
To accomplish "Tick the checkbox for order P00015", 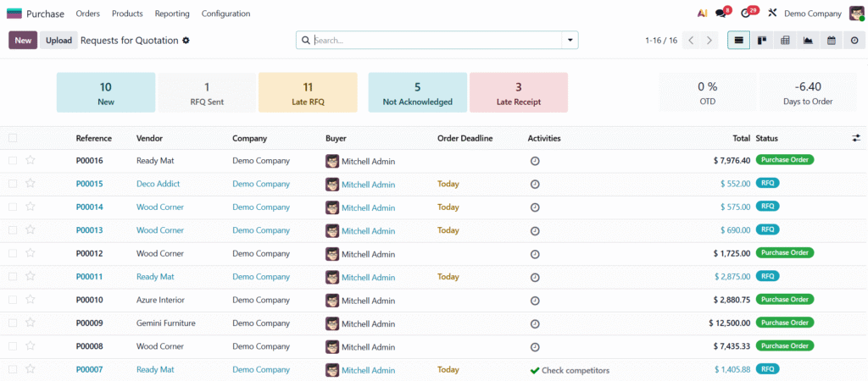I will click(13, 184).
